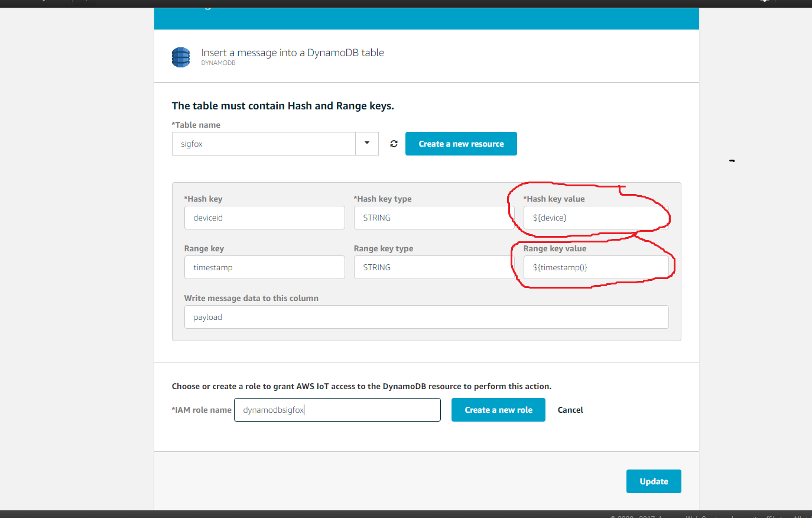Click the 'Choose or create a role' instruction text
Image resolution: width=812 pixels, height=518 pixels.
pos(361,386)
